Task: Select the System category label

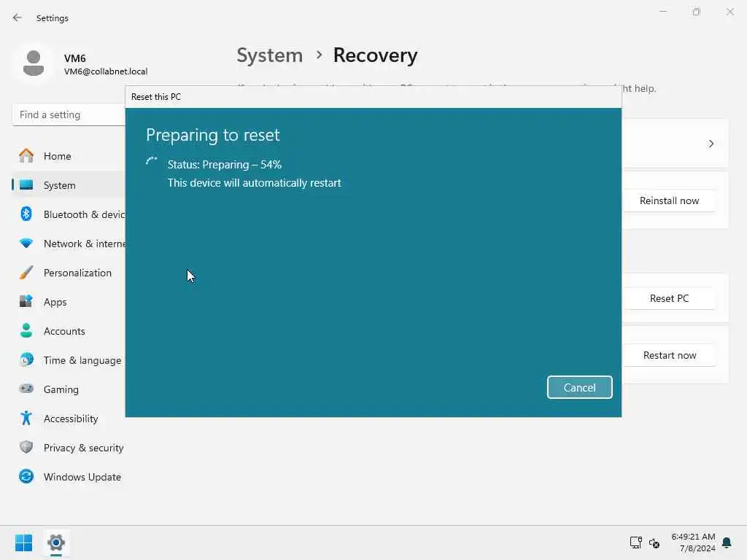Action: point(60,185)
